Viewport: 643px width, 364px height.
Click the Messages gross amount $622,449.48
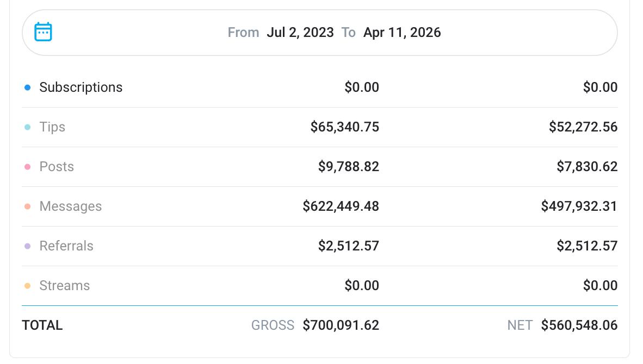(341, 206)
